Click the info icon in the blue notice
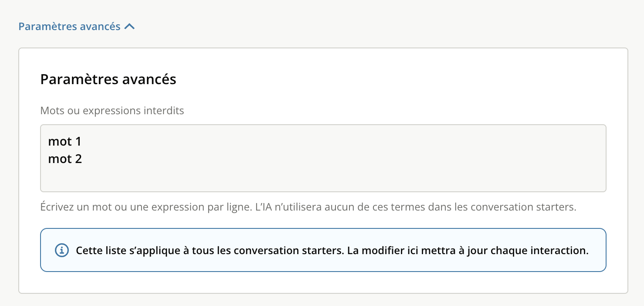Screen dimensions: 644x306 click(62, 250)
